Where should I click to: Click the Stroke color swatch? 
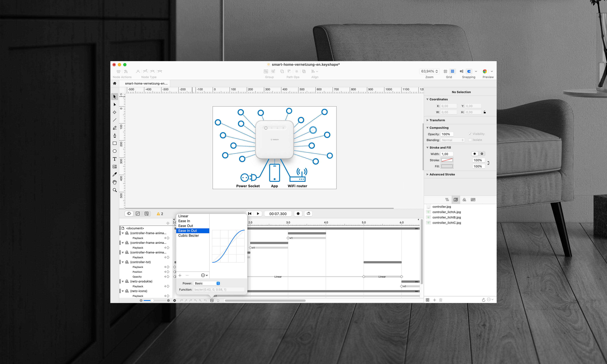pos(447,160)
